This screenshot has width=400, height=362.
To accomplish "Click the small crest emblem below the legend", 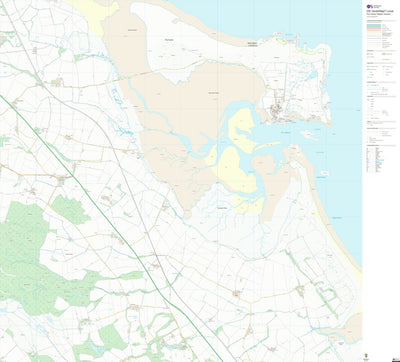I will (x=367, y=355).
